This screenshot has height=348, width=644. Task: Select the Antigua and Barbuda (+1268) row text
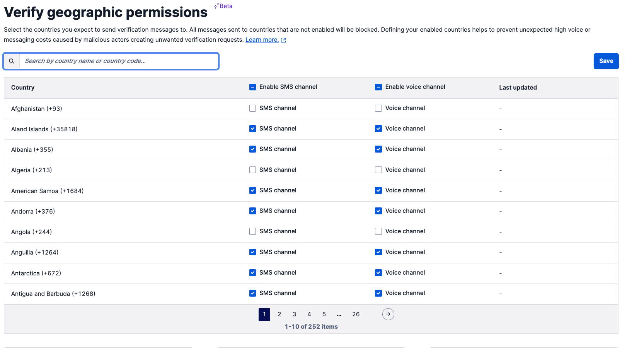coord(53,294)
